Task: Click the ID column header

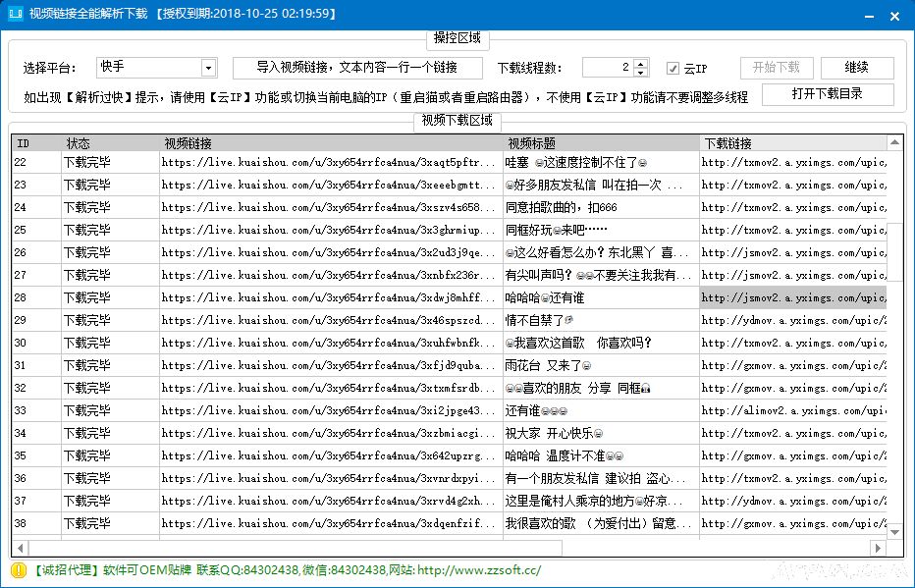Action: pos(36,143)
